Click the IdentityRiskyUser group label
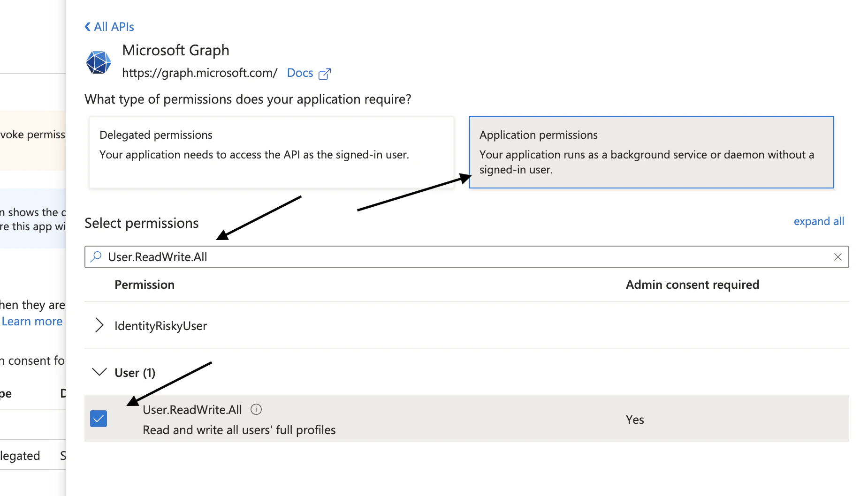 click(160, 326)
